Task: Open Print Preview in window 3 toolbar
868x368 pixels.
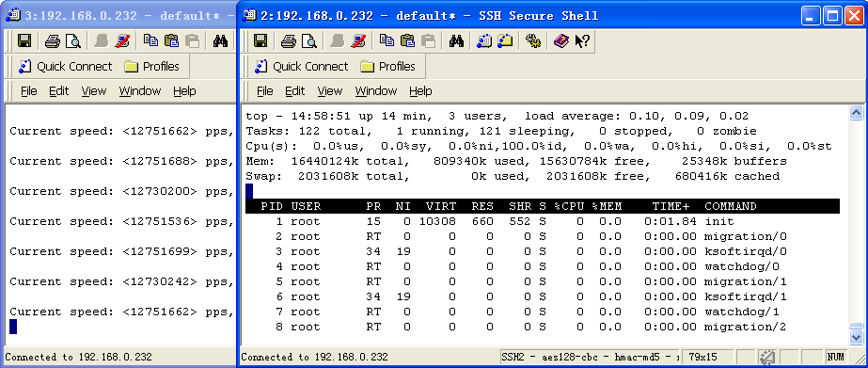Action: point(73,40)
